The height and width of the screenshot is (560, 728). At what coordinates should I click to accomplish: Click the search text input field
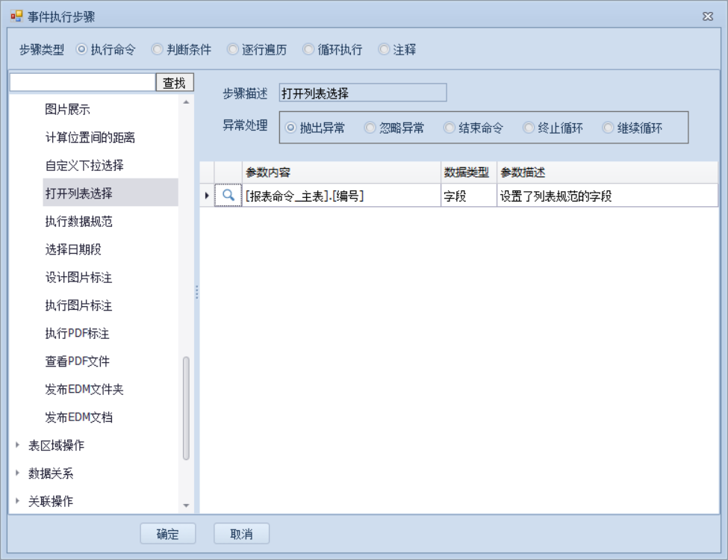tap(82, 83)
